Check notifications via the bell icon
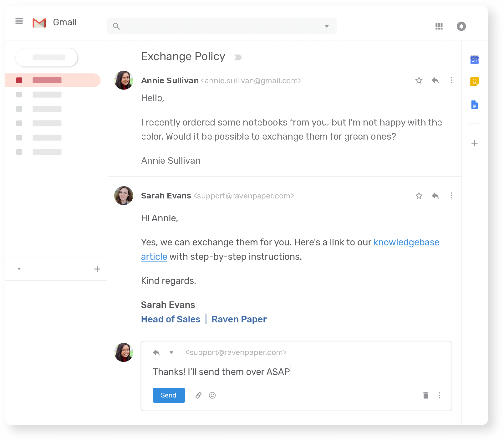The width and height of the screenshot is (504, 441). [x=461, y=26]
